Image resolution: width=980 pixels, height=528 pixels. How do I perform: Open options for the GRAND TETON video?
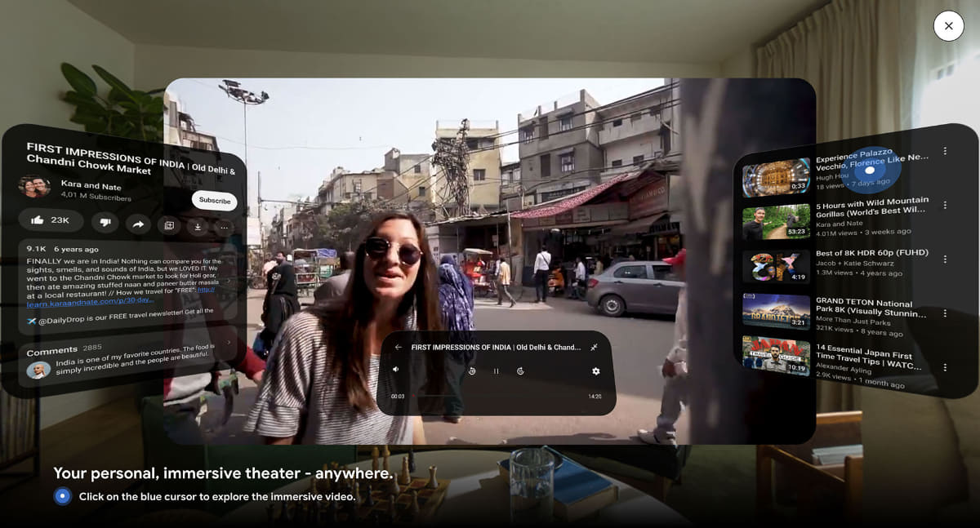pos(946,312)
